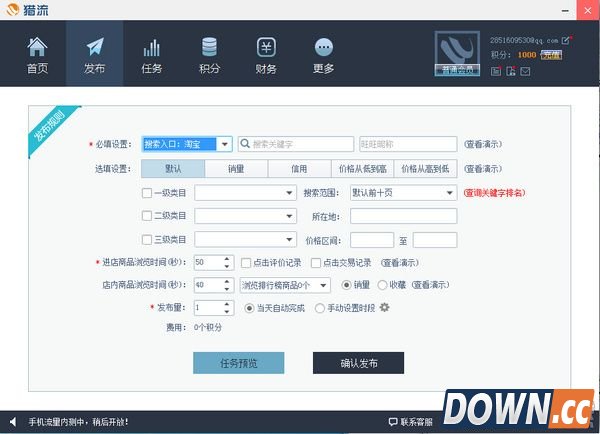600x434 pixels.
Task: Select the 价格从高到低 sort tab
Action: (425, 169)
